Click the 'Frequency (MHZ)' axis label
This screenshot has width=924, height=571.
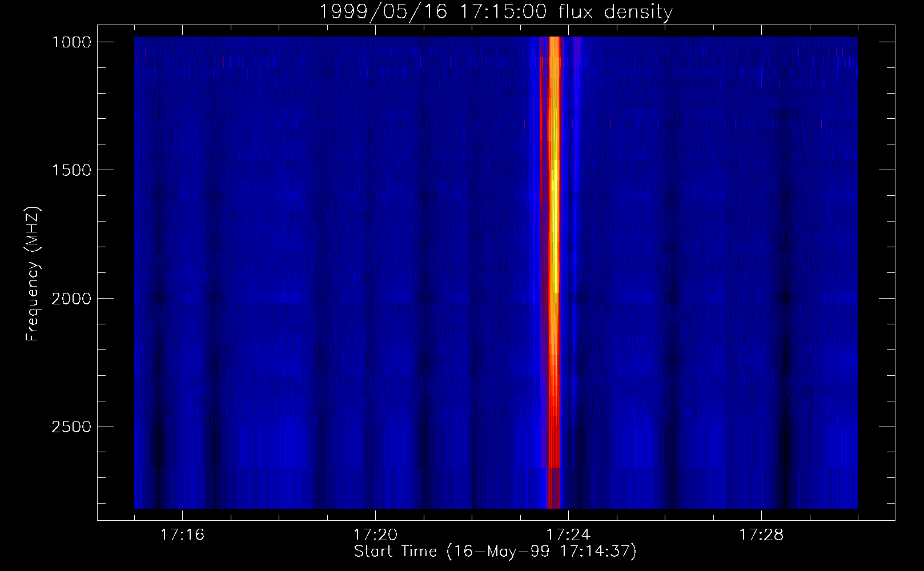(x=33, y=274)
